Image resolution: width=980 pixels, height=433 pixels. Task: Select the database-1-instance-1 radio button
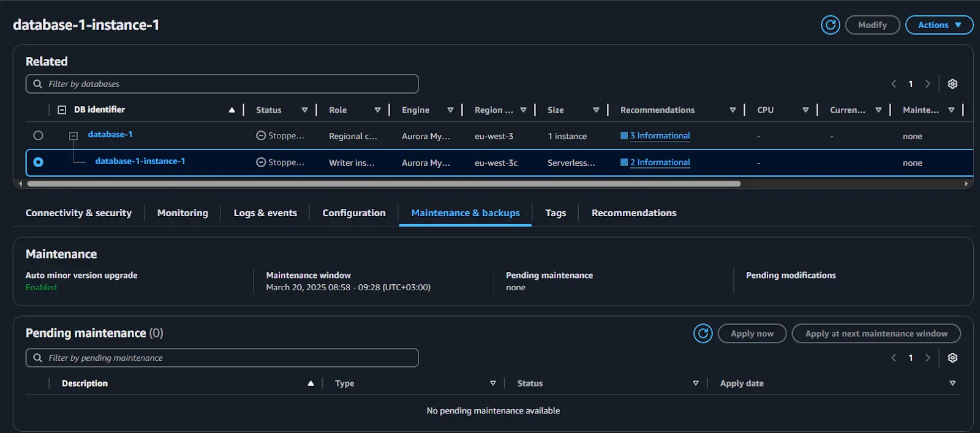click(x=39, y=162)
